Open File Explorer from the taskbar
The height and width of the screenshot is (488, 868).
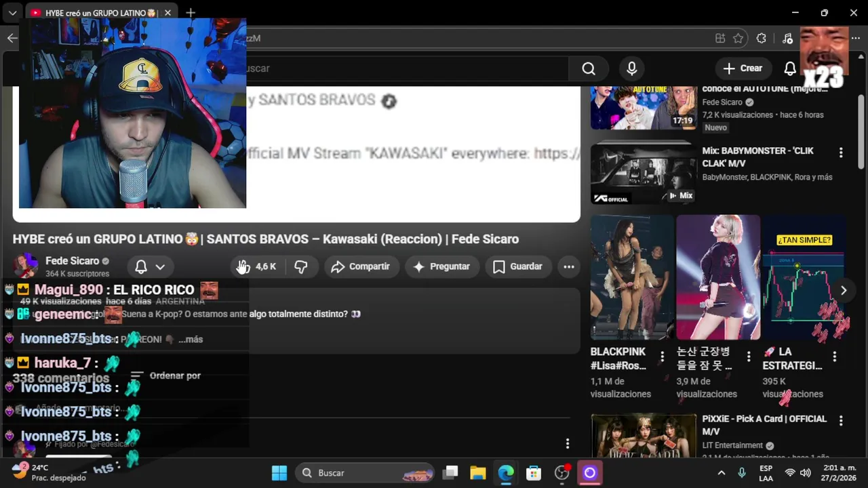(x=478, y=473)
